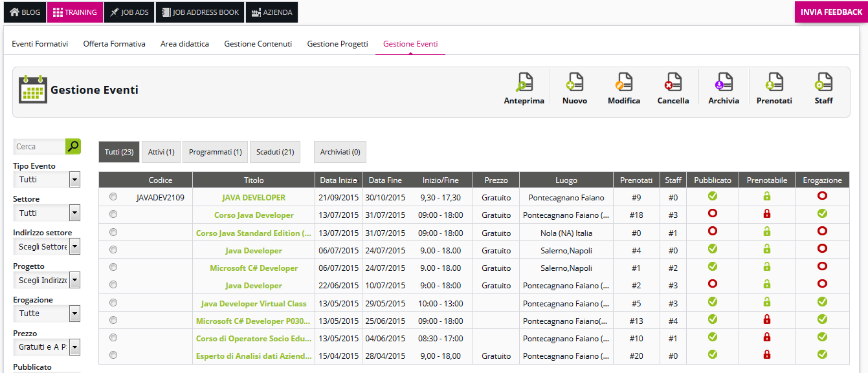Click Pubblicato check on Esperto di Analisi row

coord(713,354)
